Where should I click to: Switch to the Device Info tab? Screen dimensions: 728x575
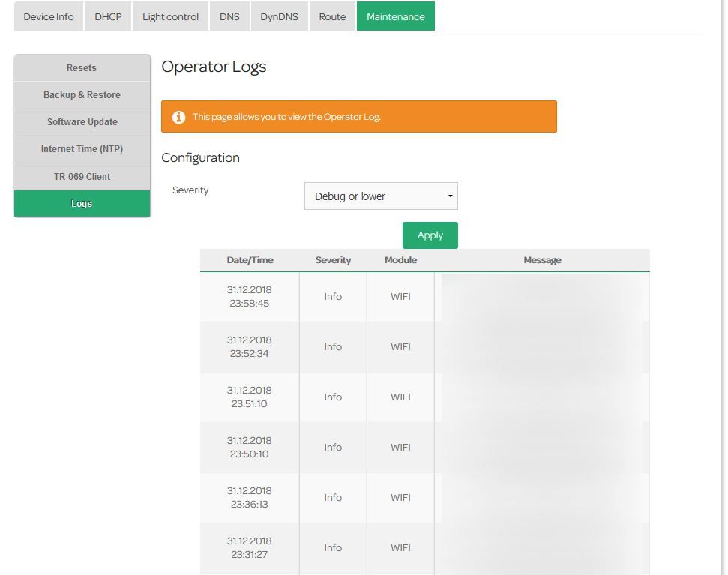[49, 16]
